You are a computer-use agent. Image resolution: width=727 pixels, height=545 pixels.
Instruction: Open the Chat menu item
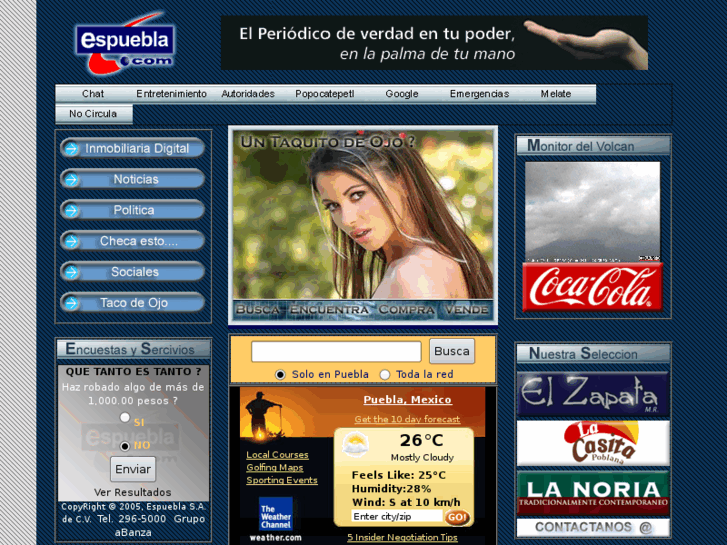point(93,94)
